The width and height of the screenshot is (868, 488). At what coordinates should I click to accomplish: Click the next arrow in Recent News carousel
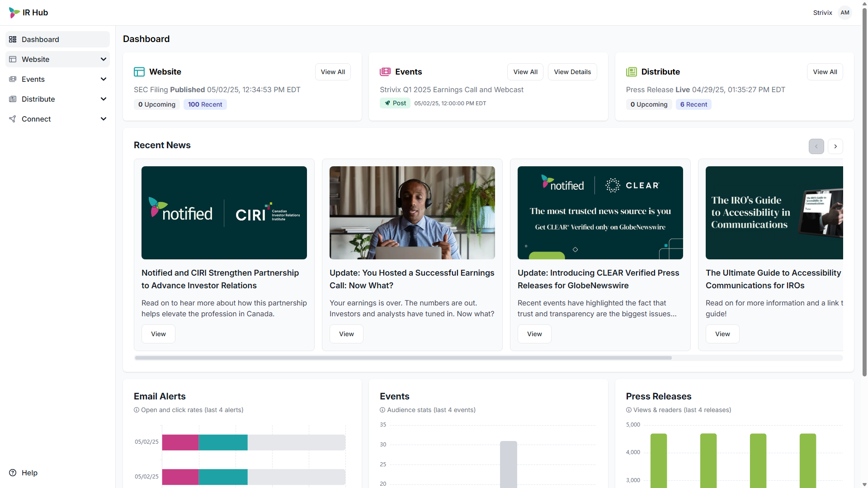(835, 146)
